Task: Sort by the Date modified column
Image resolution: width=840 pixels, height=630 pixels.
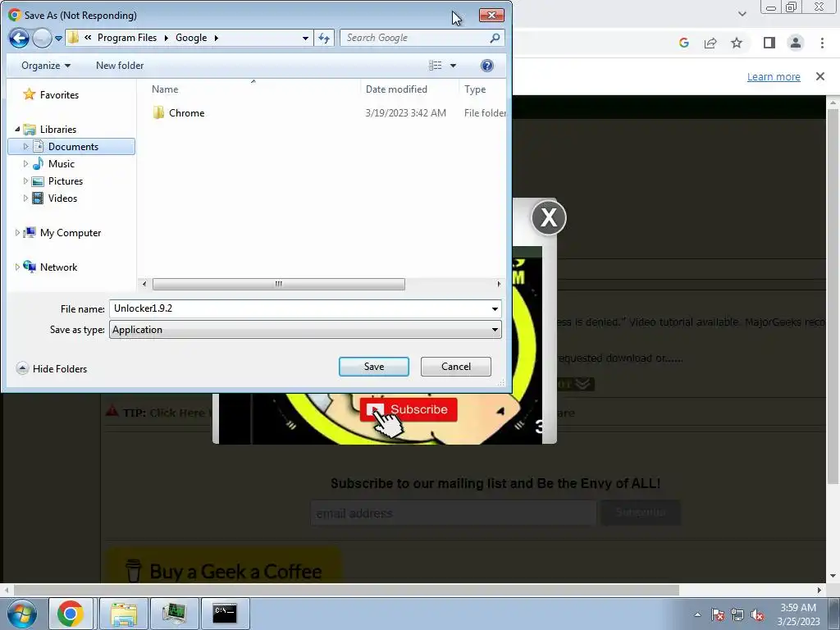Action: pyautogui.click(x=396, y=89)
